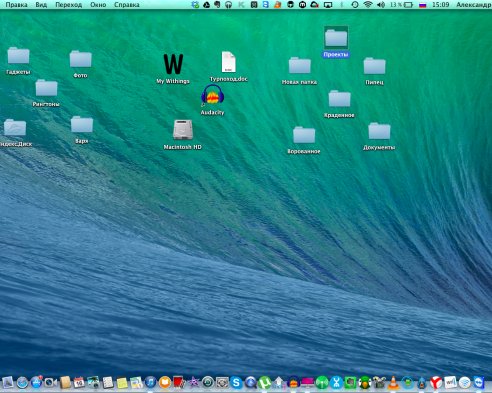Open iBooks from the Dock
This screenshot has width=492, height=393.
(x=165, y=382)
